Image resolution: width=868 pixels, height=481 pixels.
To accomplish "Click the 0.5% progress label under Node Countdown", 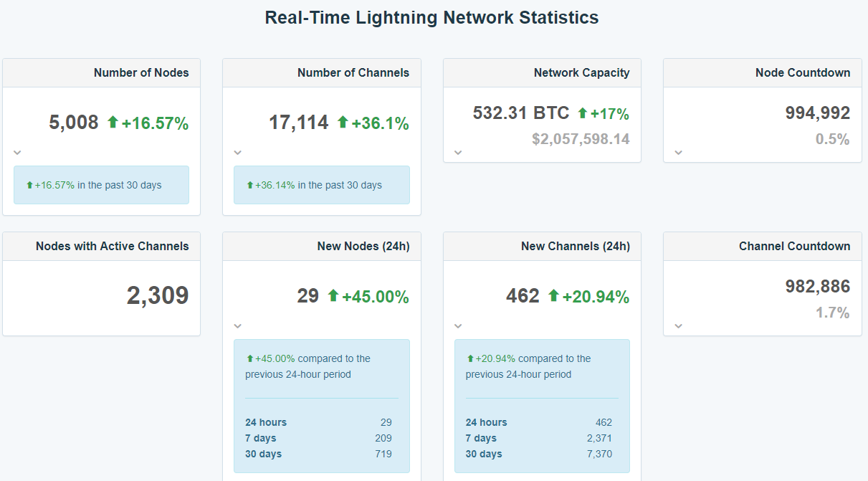I will tap(833, 139).
